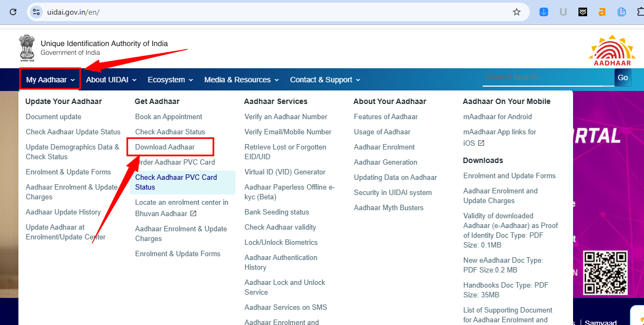Open Aadhaar Lock and Unlock Service
The width and height of the screenshot is (644, 325).
click(x=284, y=287)
